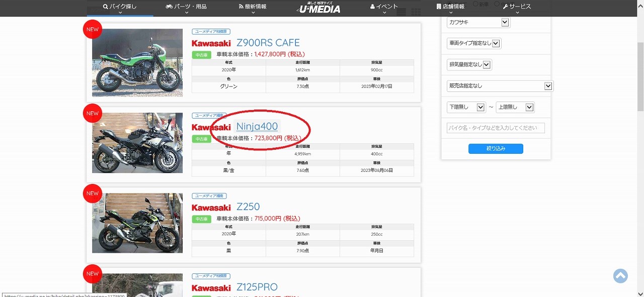The width and height of the screenshot is (644, 297).
Task: Click the 7.30点 rating cell
Action: [303, 86]
